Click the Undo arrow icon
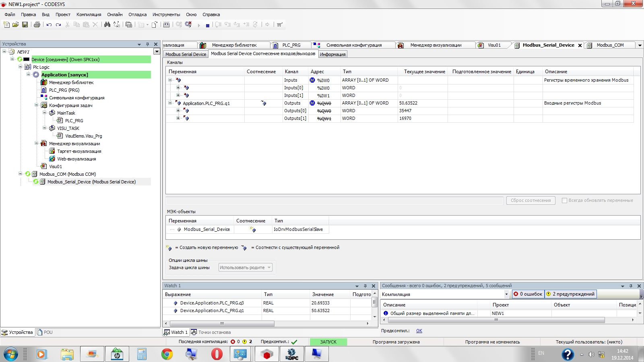 point(49,25)
